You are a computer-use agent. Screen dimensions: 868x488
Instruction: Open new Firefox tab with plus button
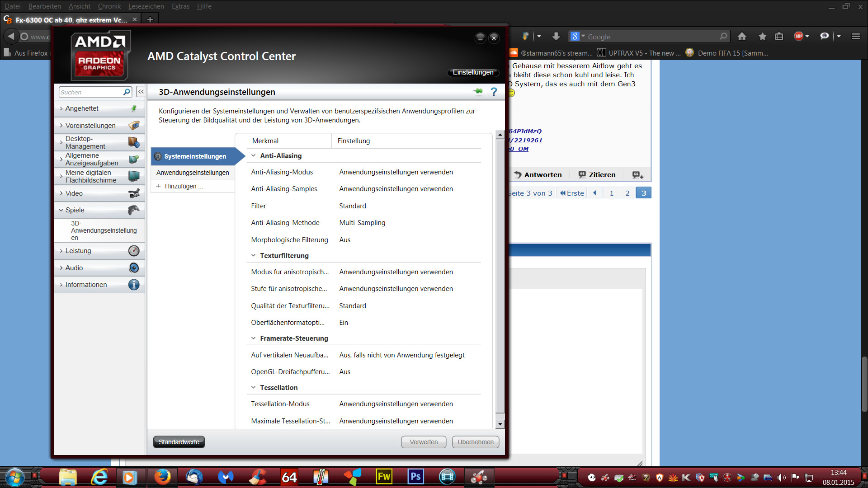[x=150, y=19]
